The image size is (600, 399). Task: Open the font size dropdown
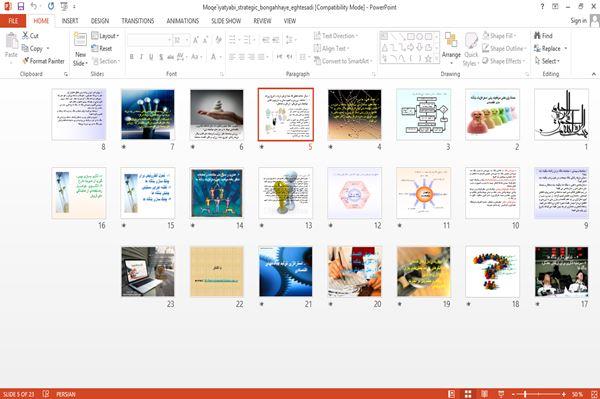187,40
